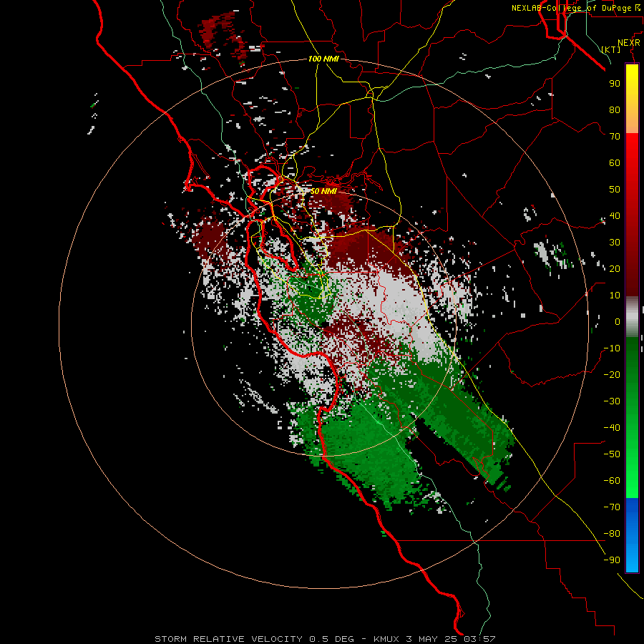Pick the "-60" value on the velocity scale
Viewport: 644px width, 644px height.
[x=612, y=481]
